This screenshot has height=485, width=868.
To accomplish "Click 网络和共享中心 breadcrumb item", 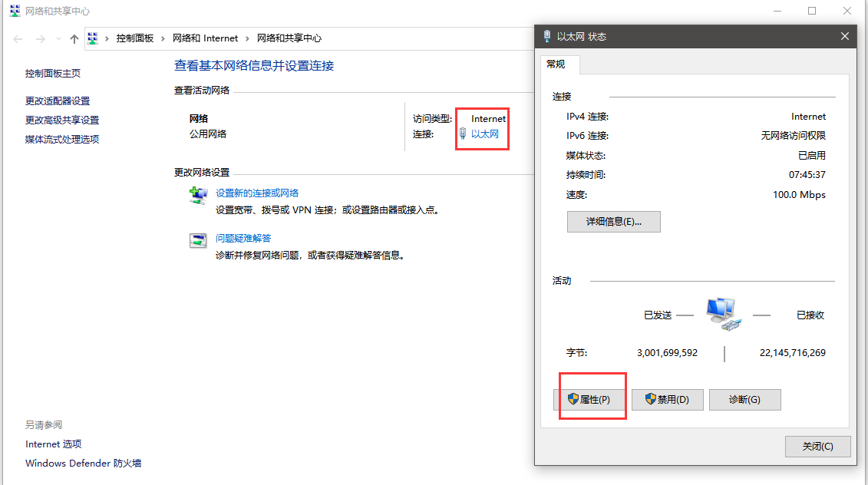I will tap(289, 38).
